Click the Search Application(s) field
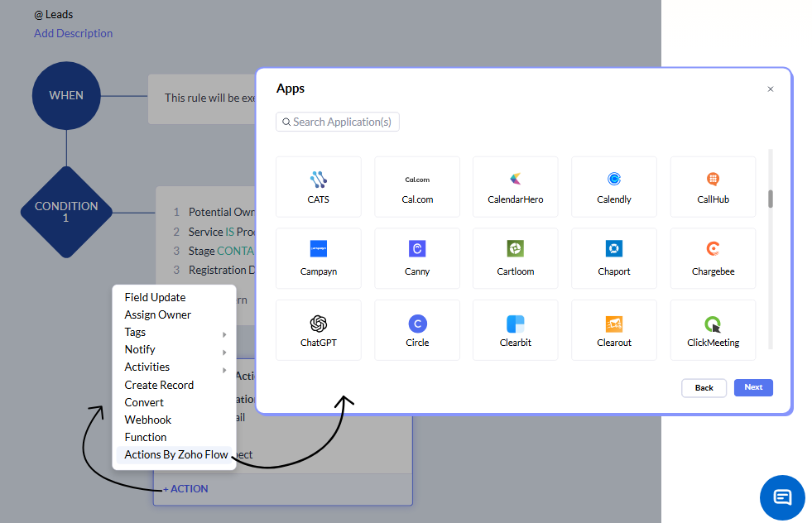The image size is (812, 523). coord(338,122)
